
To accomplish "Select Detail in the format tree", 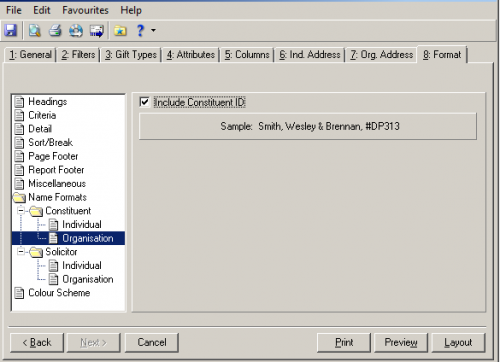I will [40, 129].
